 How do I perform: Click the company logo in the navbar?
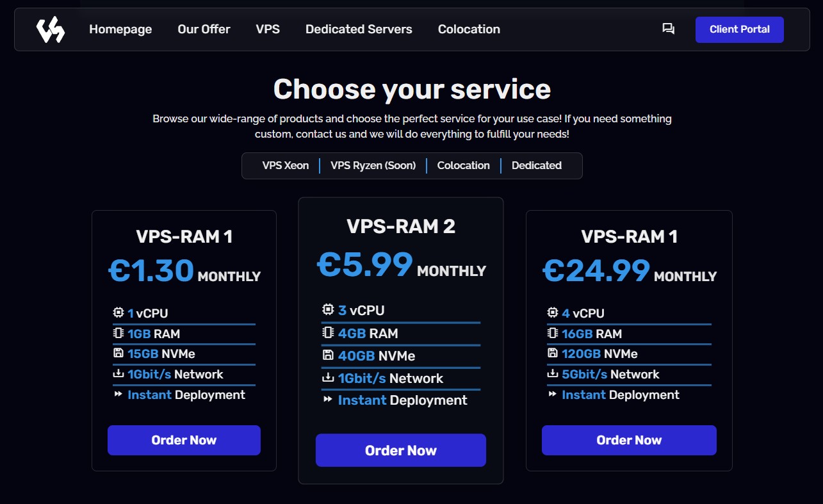(x=50, y=29)
